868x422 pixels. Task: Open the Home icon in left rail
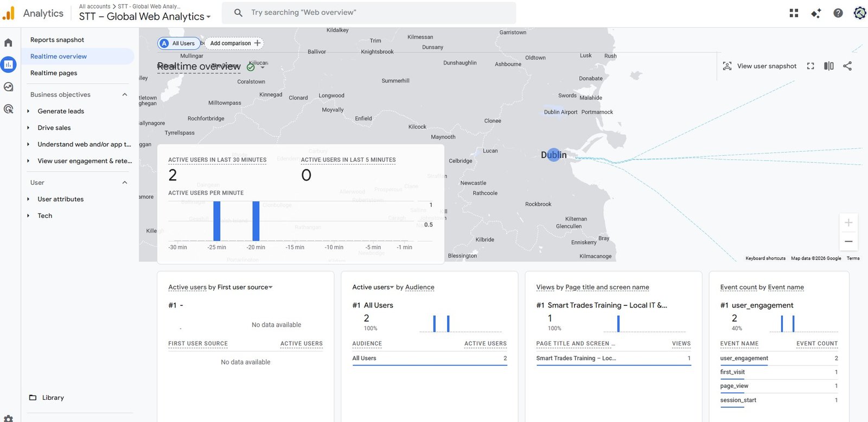click(8, 42)
